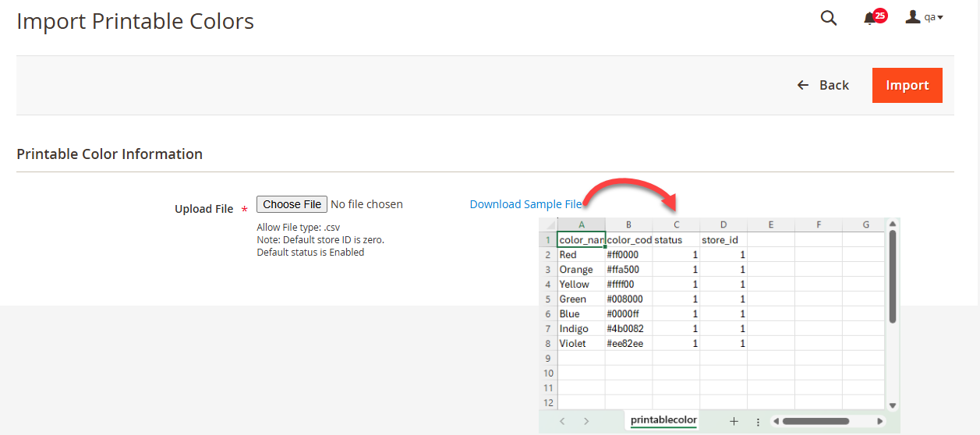Click the Choose File button
Image resolution: width=980 pixels, height=435 pixels.
click(292, 204)
